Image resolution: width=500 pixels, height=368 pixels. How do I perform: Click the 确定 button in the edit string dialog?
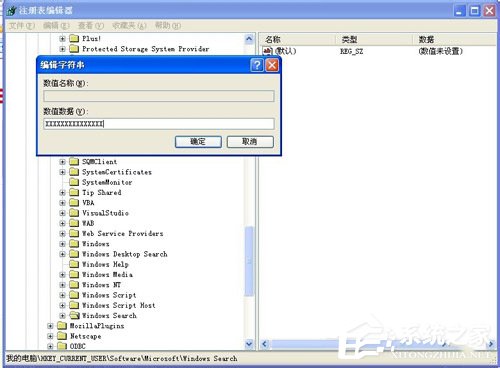pos(198,142)
